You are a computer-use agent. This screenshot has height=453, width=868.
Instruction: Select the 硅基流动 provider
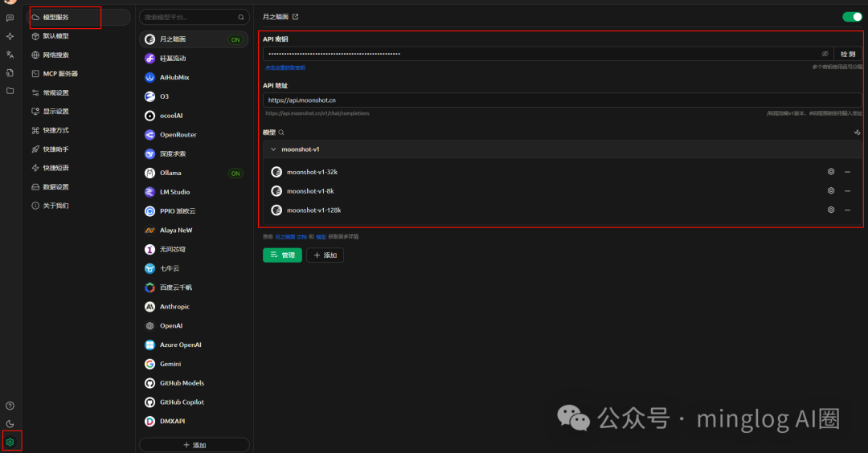click(x=194, y=58)
